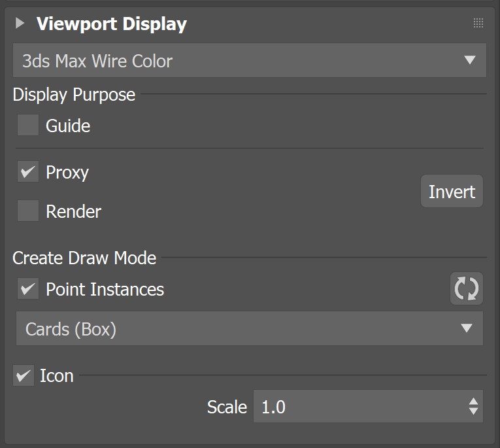Increase Scale with the spinner up arrow
The image size is (500, 448).
point(473,401)
